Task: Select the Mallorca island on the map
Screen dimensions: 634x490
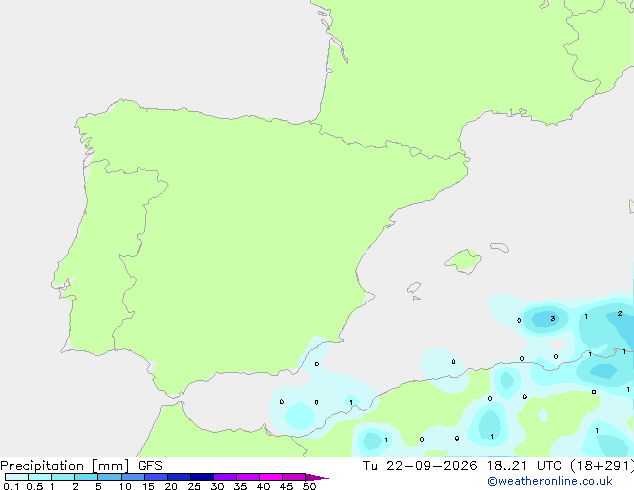Action: click(463, 261)
